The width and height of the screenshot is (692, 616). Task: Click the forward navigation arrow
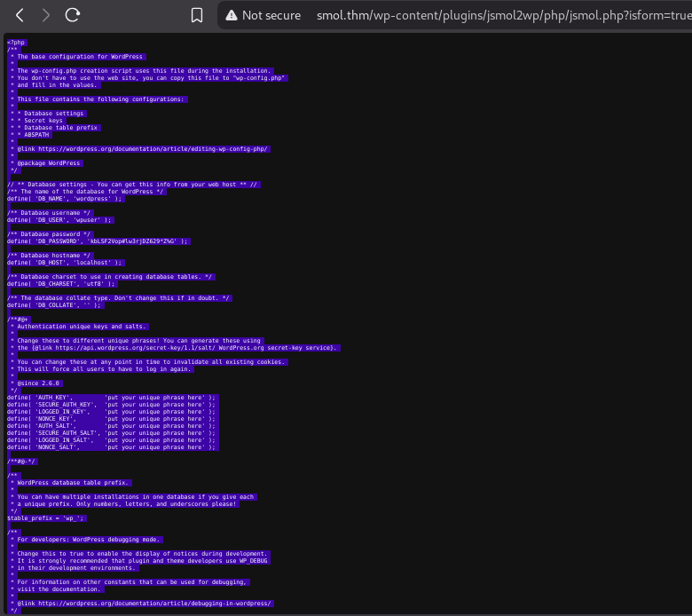pyautogui.click(x=46, y=15)
